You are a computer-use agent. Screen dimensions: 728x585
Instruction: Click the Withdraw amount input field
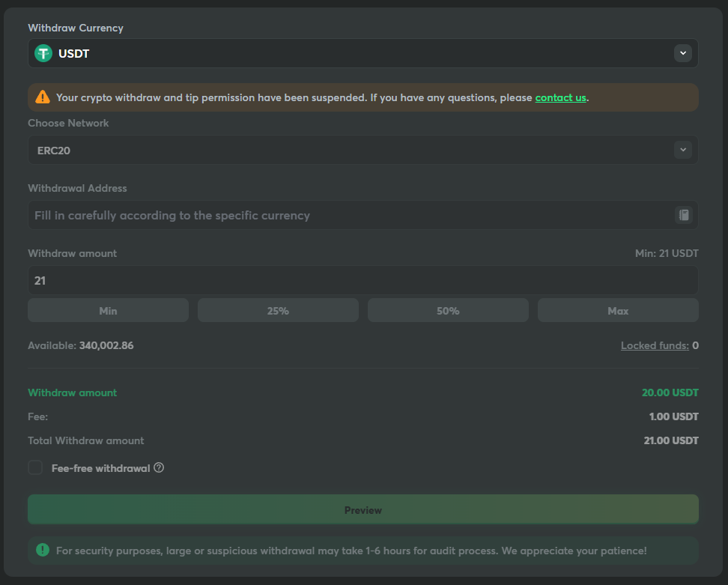click(363, 281)
